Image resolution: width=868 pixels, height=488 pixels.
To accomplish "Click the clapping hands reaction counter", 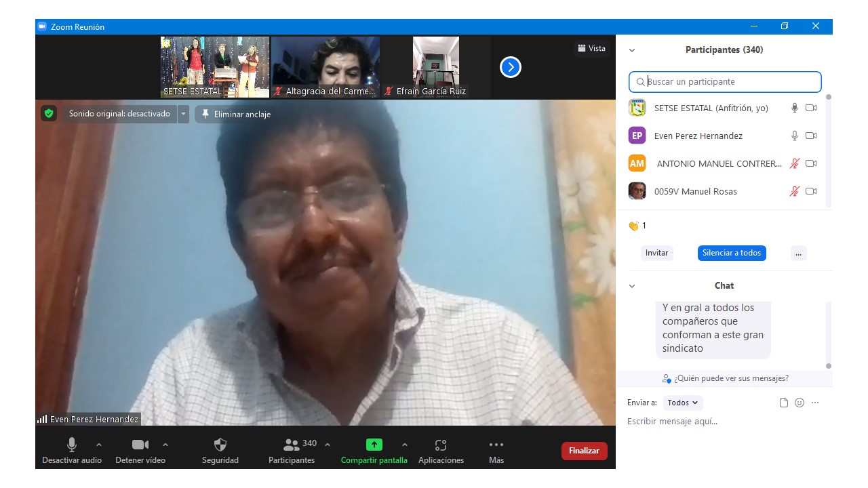I will [x=637, y=226].
